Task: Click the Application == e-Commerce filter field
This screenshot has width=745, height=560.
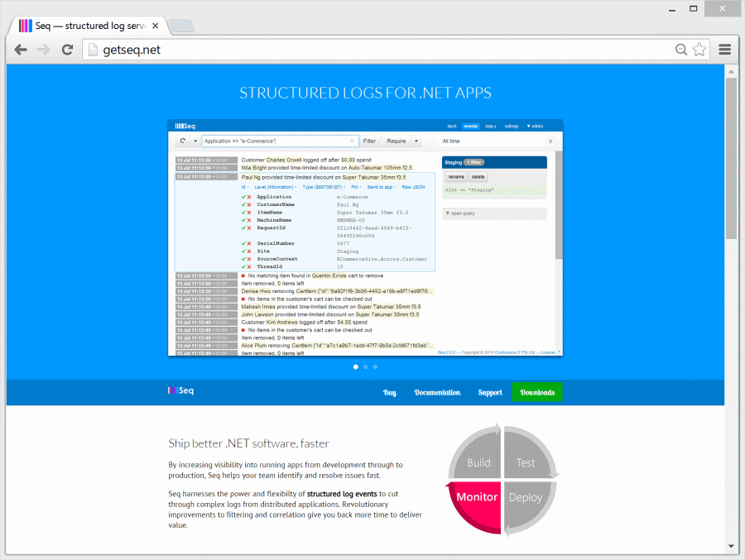Action: coord(280,141)
